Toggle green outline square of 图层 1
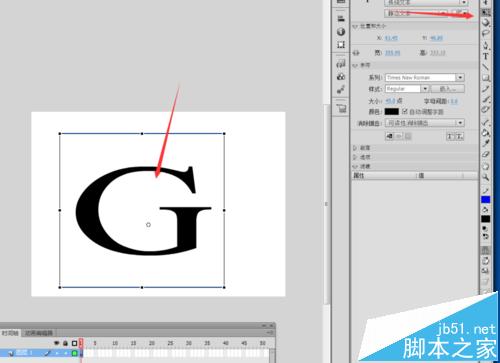Screen dimensions: 500x363 click(x=75, y=353)
